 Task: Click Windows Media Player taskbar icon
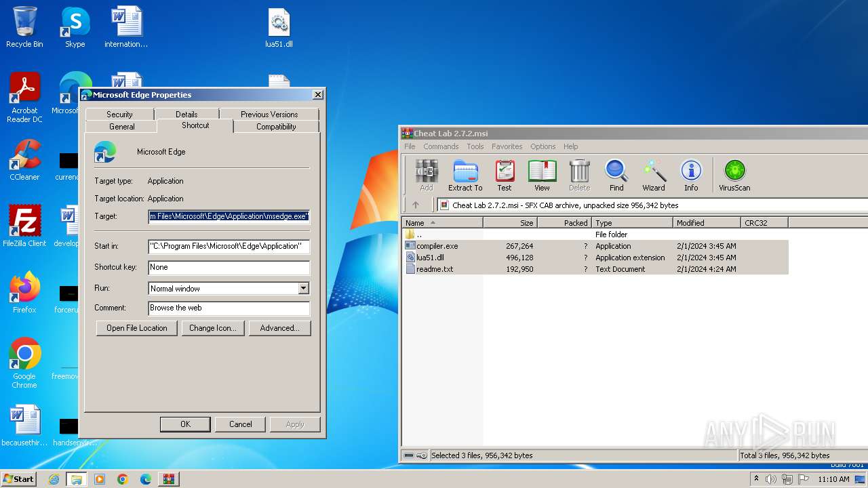pyautogui.click(x=100, y=479)
